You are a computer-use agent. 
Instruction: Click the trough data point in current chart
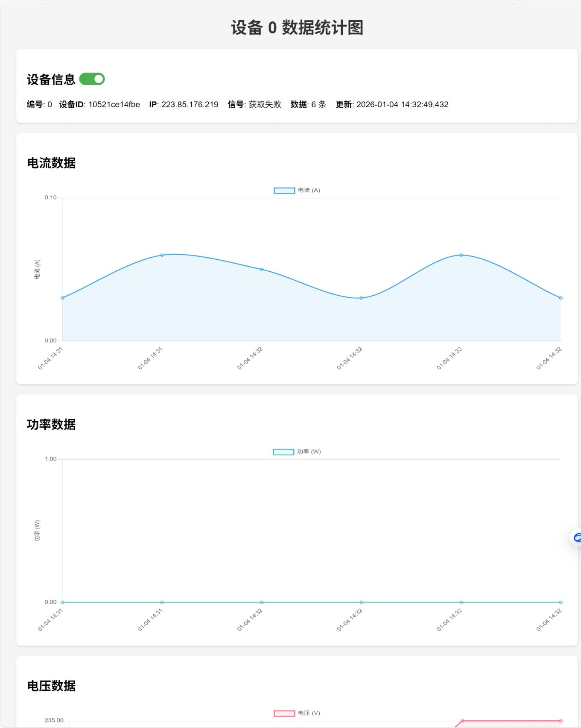[x=361, y=298]
